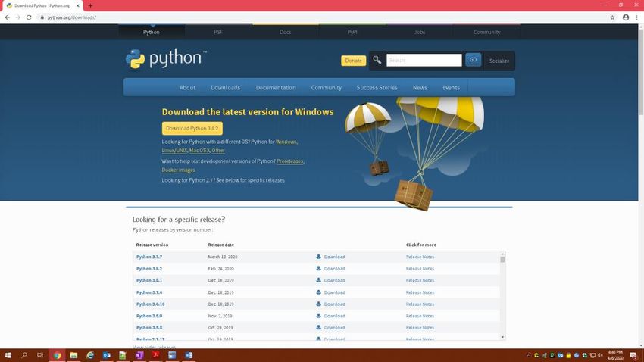This screenshot has height=362, width=644.
Task: Select the Python top tab
Action: click(151, 32)
